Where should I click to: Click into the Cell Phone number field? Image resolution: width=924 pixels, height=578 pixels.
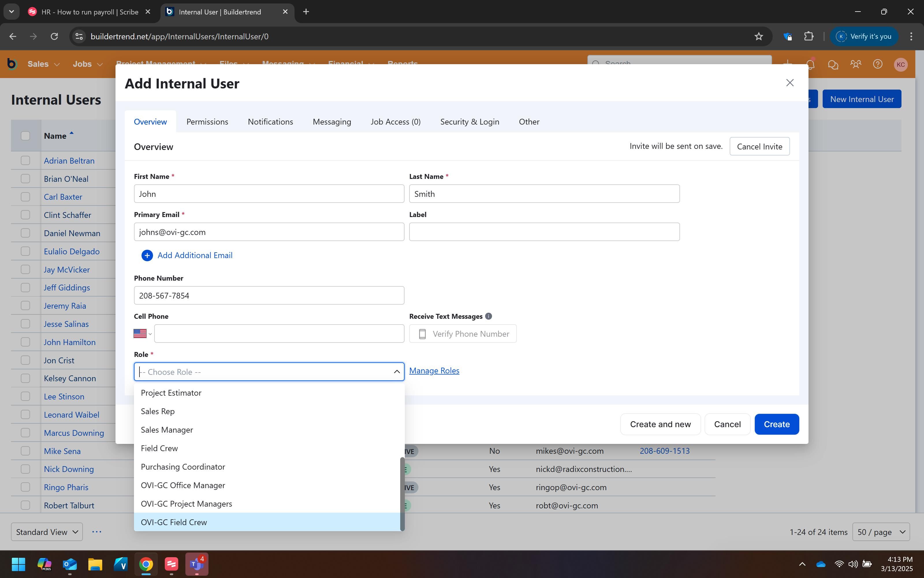coord(279,334)
